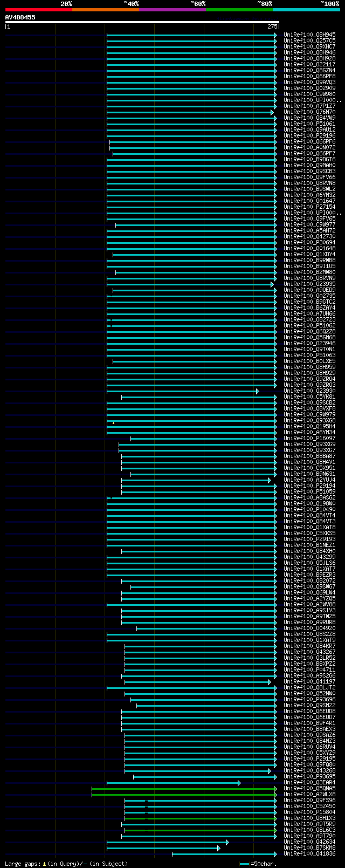This screenshot has height=868, width=345.
Task: Select hit label UniRef100_B0LXE5
Action: pos(309,361)
